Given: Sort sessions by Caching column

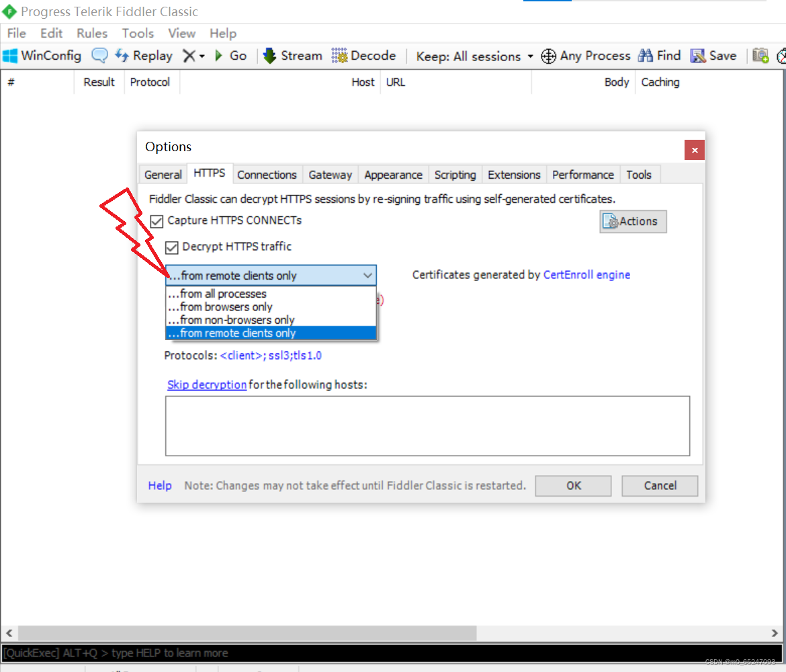Looking at the screenshot, I should (x=660, y=82).
